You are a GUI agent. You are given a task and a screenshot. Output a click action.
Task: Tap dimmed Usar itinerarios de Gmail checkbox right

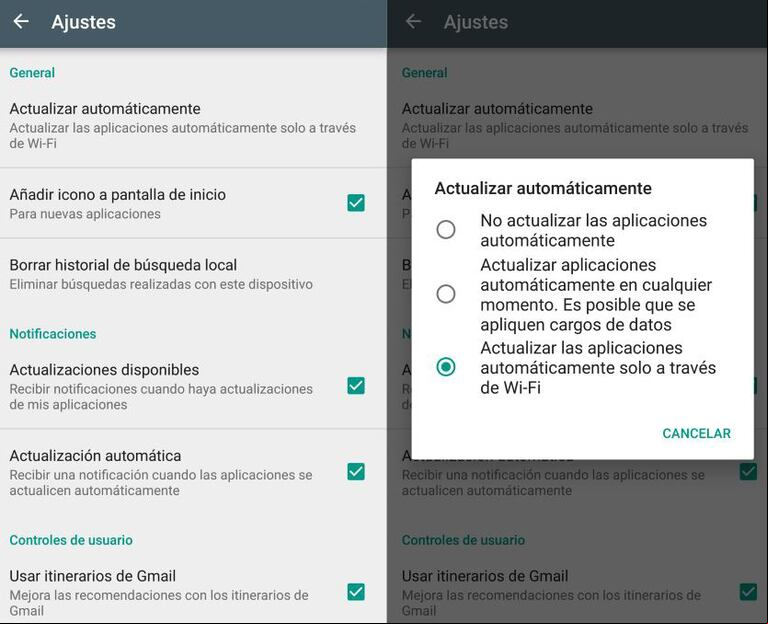tap(748, 592)
